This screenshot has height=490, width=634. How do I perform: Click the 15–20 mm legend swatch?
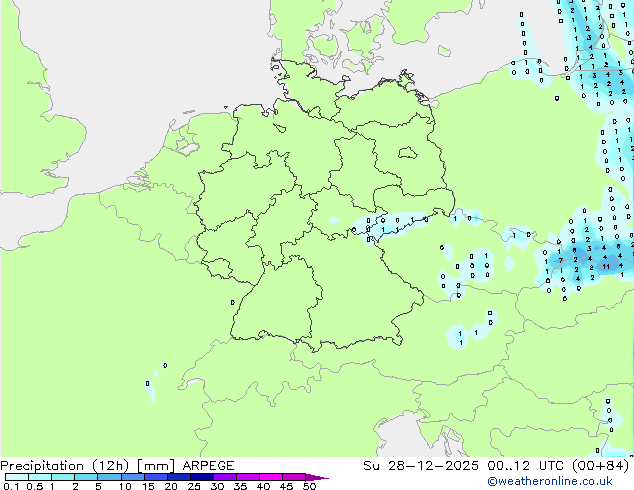156,477
